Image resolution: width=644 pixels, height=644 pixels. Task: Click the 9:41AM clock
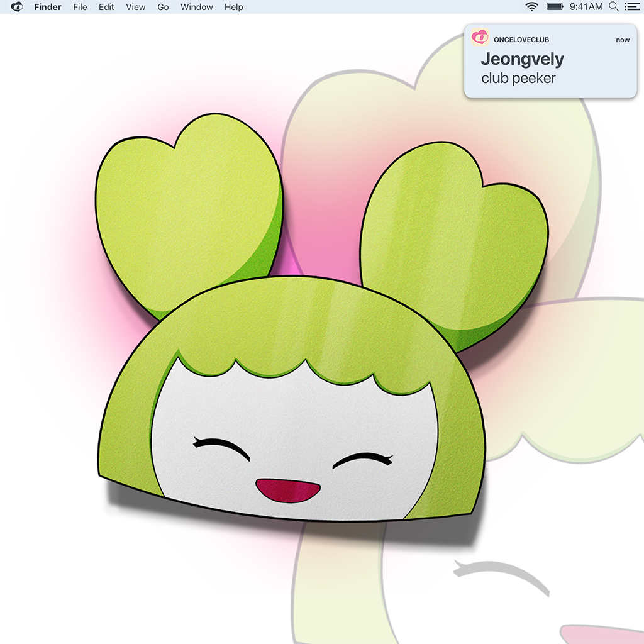click(586, 7)
